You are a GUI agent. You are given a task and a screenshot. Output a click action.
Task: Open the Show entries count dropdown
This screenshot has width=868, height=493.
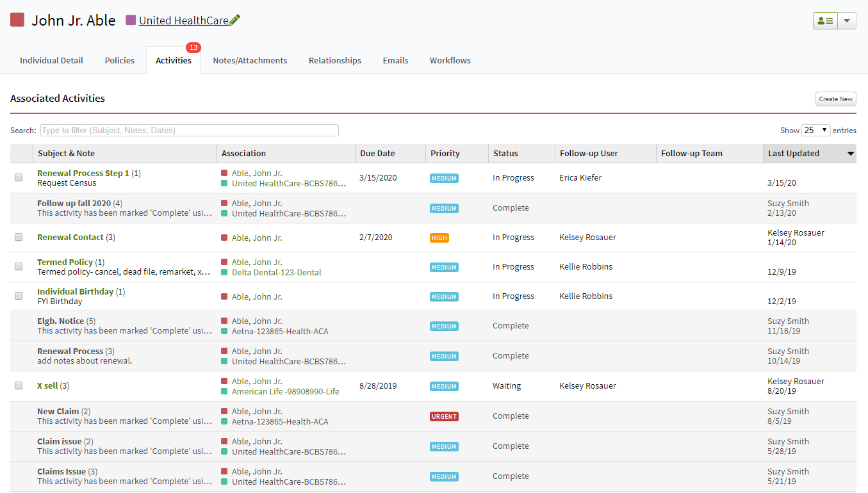pyautogui.click(x=816, y=130)
